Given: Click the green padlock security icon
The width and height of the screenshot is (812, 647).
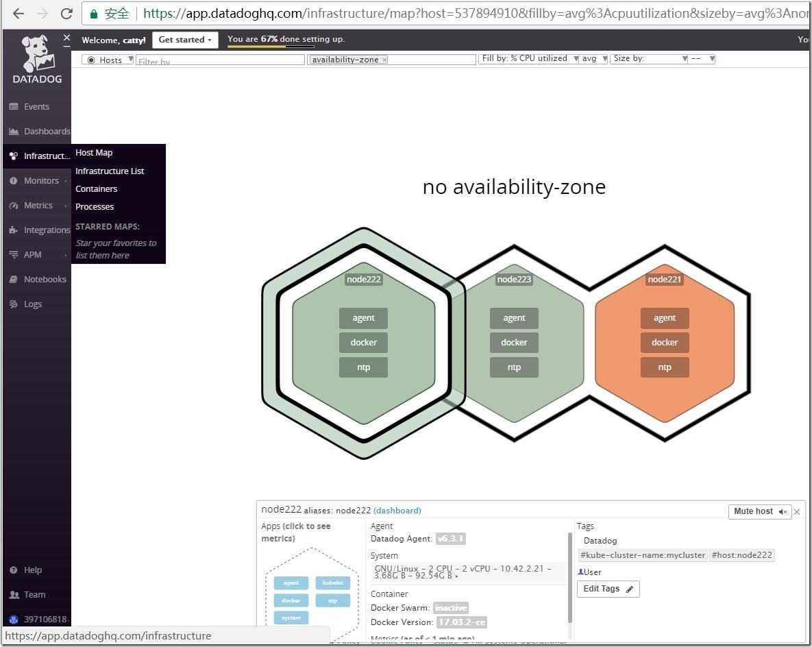Looking at the screenshot, I should 94,14.
